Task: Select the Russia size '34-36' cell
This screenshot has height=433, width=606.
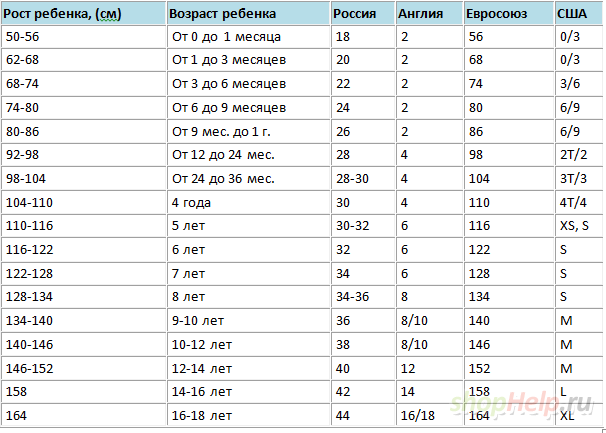Action: pos(363,297)
